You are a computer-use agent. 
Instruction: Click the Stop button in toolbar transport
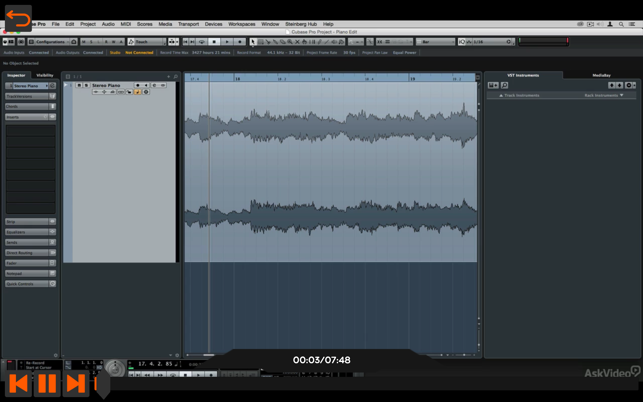[214, 42]
